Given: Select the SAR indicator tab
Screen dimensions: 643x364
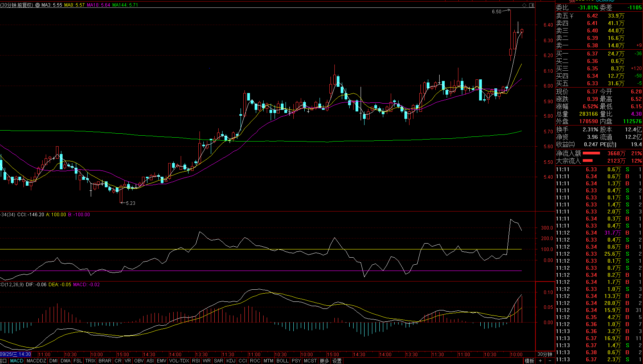Looking at the screenshot, I should click(219, 361).
